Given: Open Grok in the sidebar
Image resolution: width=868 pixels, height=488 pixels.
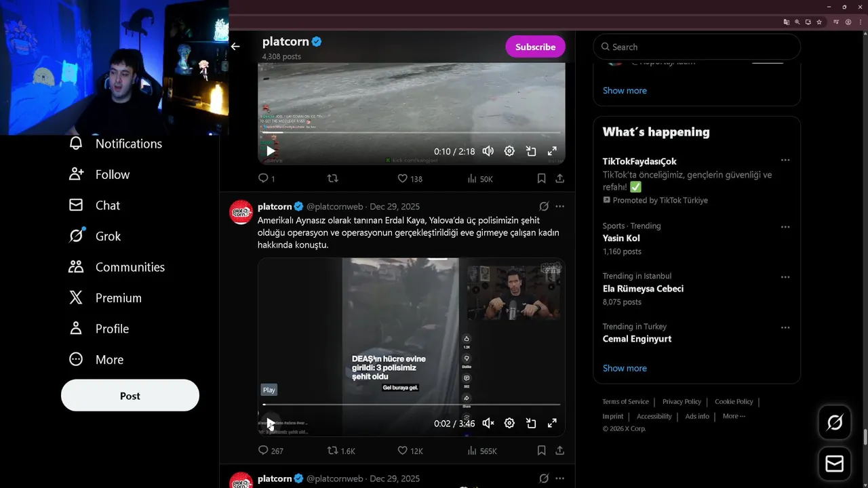Looking at the screenshot, I should [95, 236].
